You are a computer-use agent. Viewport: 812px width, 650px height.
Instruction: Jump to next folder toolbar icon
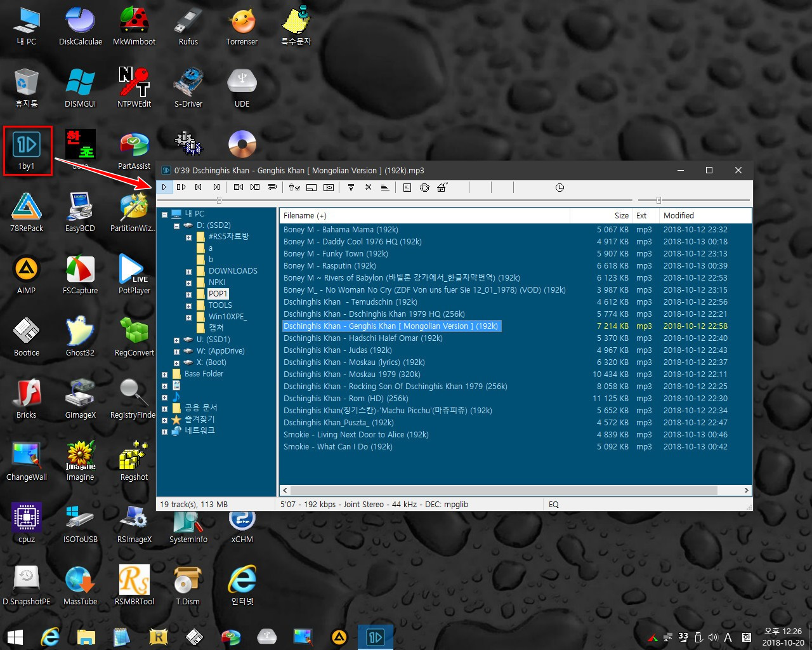255,187
